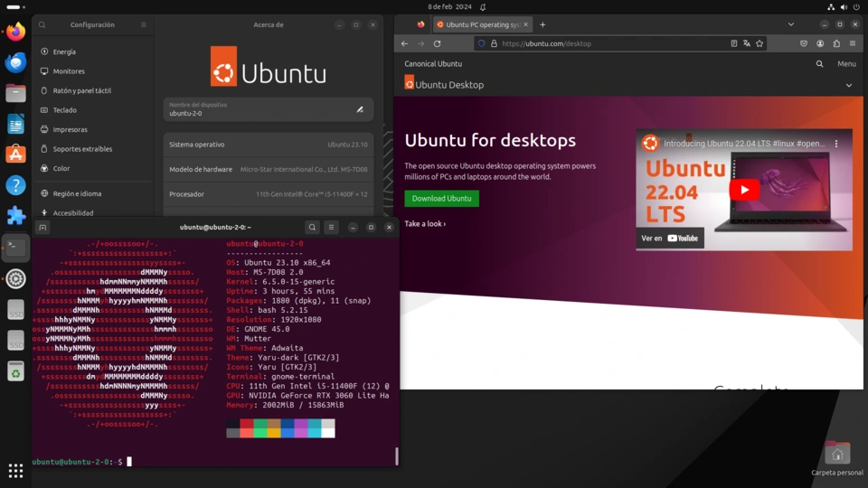Open search in the terminal header bar
Screen dimensions: 868x488
point(312,228)
